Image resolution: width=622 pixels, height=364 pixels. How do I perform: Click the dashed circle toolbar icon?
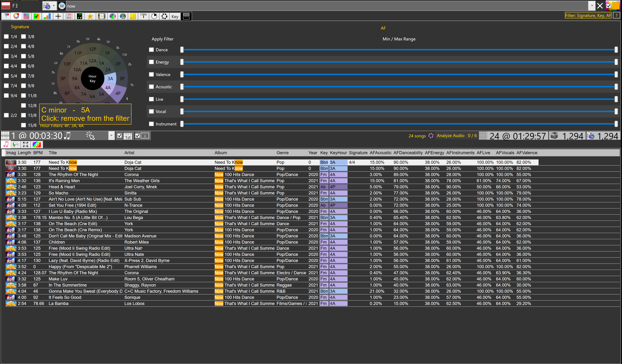pyautogui.click(x=164, y=16)
